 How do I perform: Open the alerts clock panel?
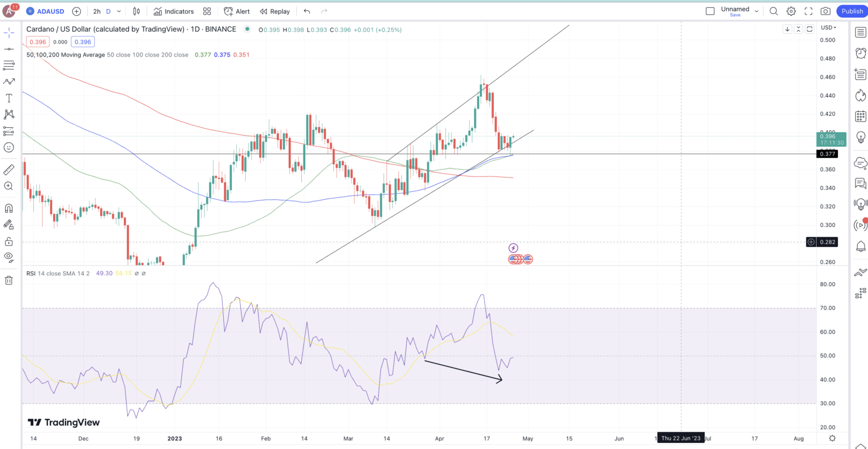click(x=860, y=53)
